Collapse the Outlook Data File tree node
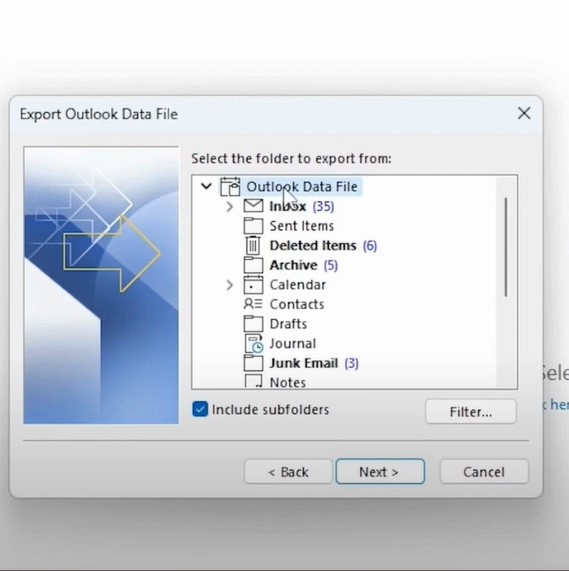This screenshot has height=571, width=569. click(x=206, y=186)
